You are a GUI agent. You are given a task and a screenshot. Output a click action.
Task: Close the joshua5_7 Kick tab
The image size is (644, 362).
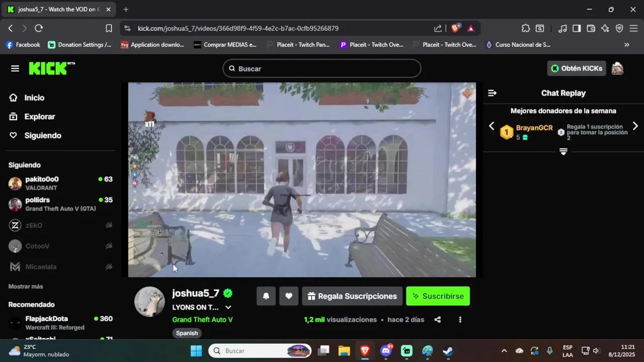(108, 10)
